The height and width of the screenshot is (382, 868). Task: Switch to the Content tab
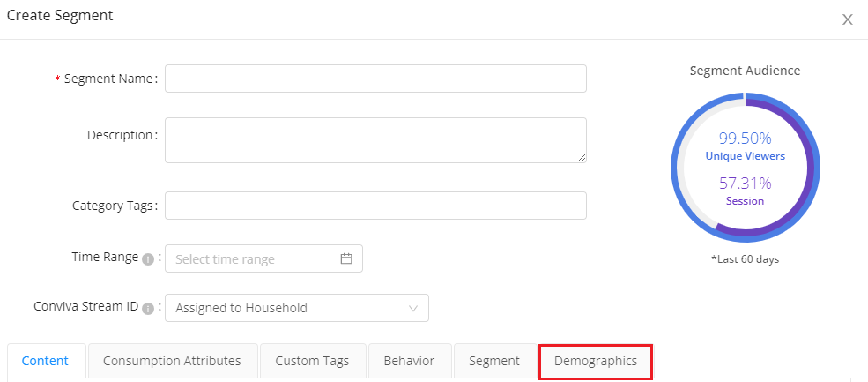(47, 362)
